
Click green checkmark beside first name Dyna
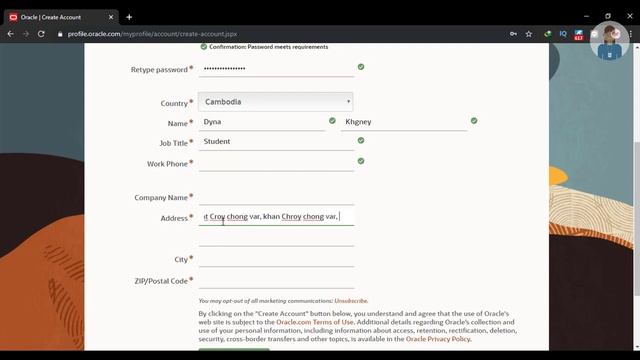pyautogui.click(x=332, y=121)
